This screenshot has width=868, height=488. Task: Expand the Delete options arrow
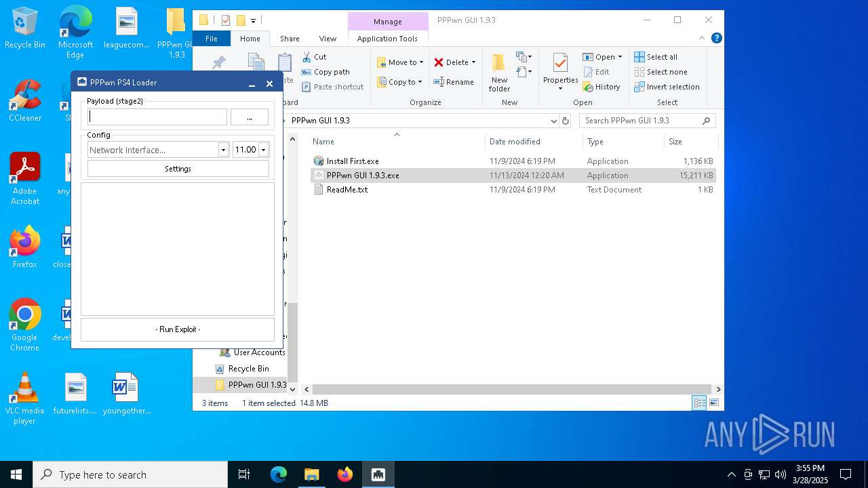(x=473, y=62)
